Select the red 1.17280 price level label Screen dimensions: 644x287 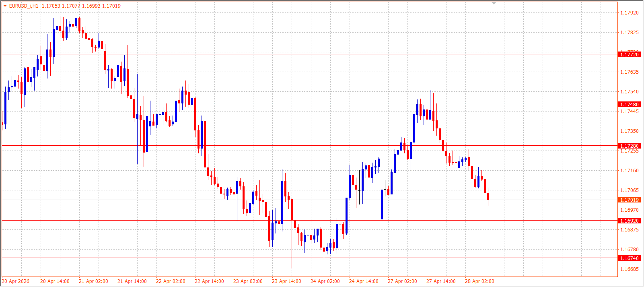pyautogui.click(x=629, y=146)
